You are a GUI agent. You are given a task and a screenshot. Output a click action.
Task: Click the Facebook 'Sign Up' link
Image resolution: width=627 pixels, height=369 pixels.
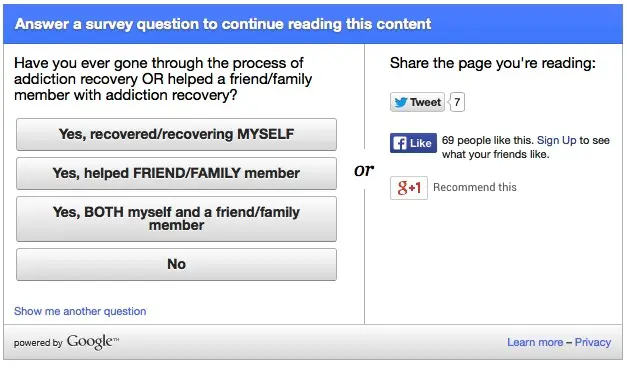click(557, 140)
